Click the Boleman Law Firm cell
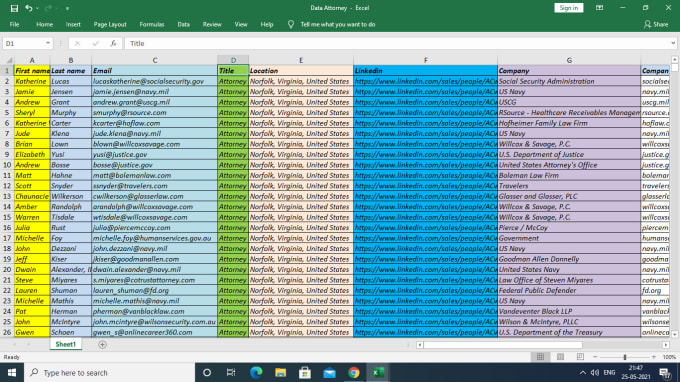 coord(569,175)
